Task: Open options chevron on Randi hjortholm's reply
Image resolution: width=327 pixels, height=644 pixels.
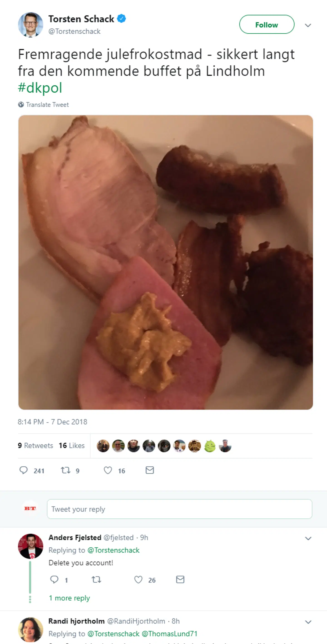Action: pos(308,622)
